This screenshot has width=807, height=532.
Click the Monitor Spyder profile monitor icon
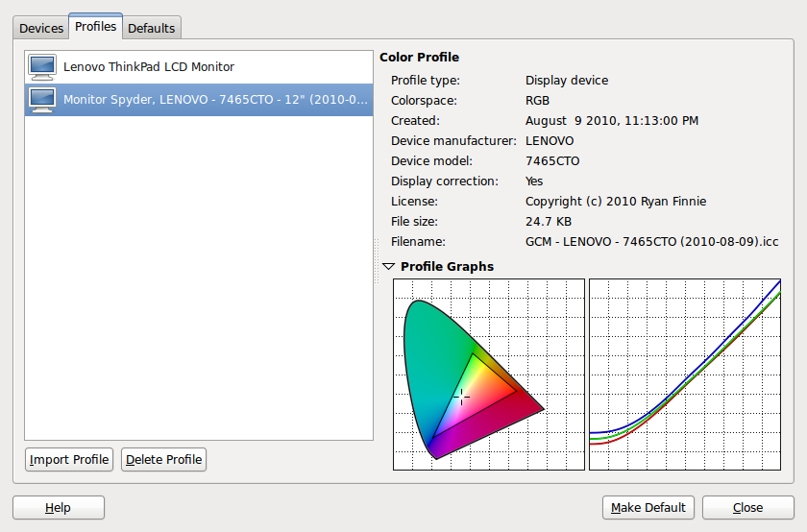pyautogui.click(x=42, y=100)
